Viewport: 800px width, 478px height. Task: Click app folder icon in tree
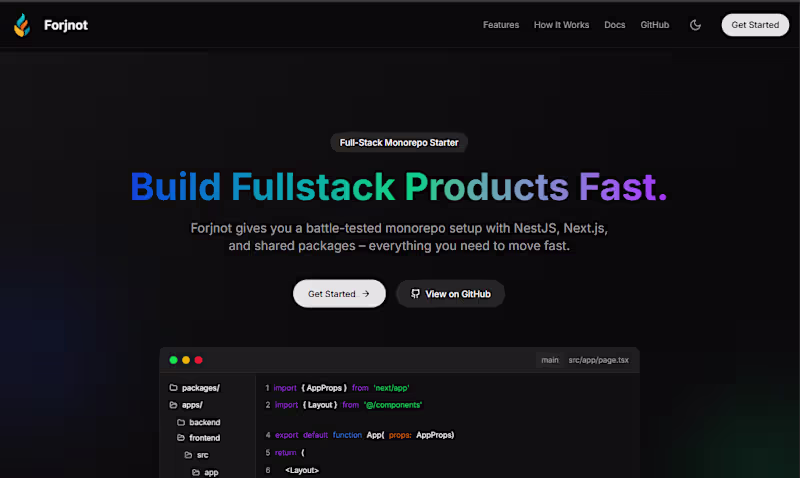point(196,472)
